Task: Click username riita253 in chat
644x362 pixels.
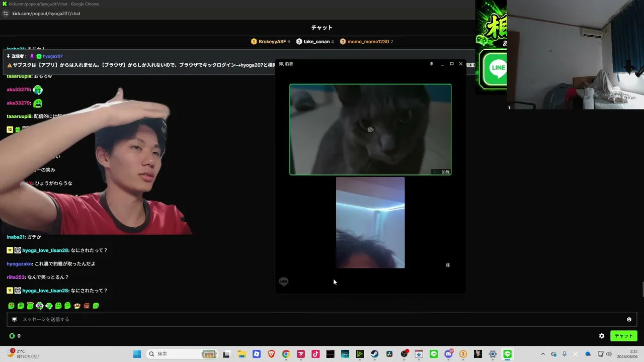Action: (16, 277)
